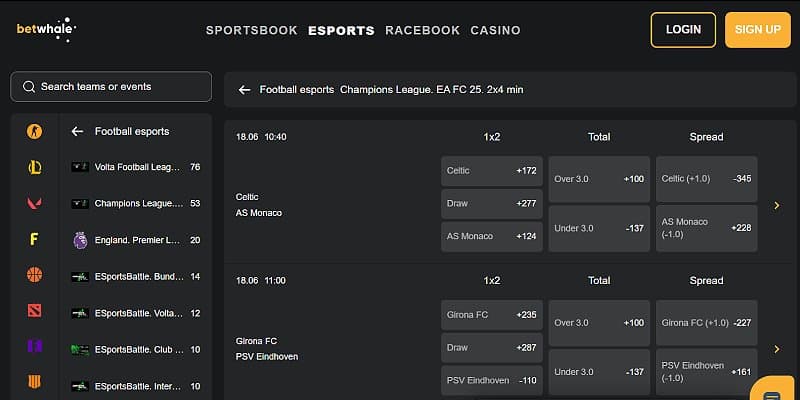800x400 pixels.
Task: Click the Login button
Action: pyautogui.click(x=683, y=30)
